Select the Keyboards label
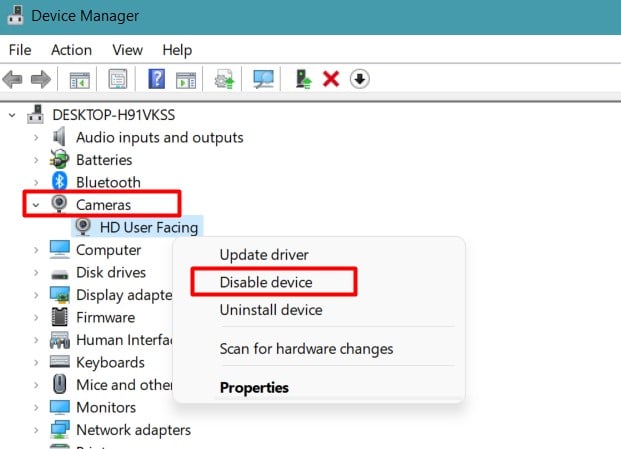Screen dimensions: 621x449 pos(110,363)
